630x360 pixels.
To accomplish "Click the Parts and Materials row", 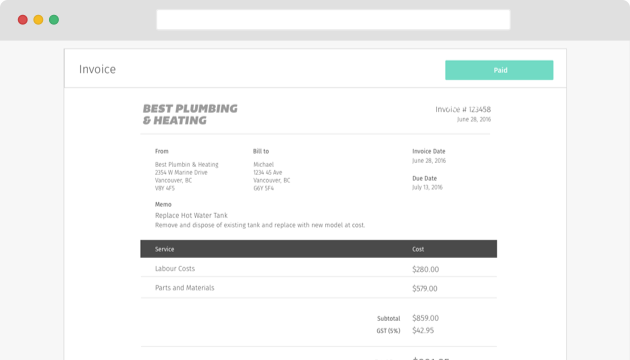I will click(319, 288).
